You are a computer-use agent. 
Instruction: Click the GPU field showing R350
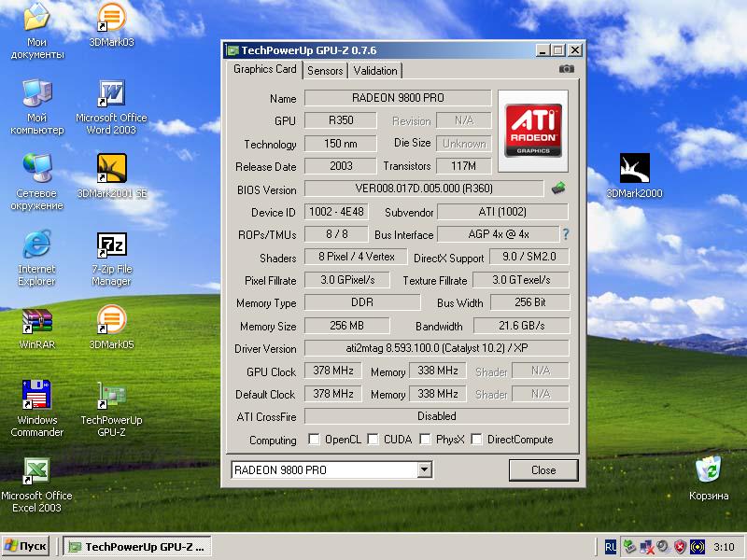tap(341, 120)
